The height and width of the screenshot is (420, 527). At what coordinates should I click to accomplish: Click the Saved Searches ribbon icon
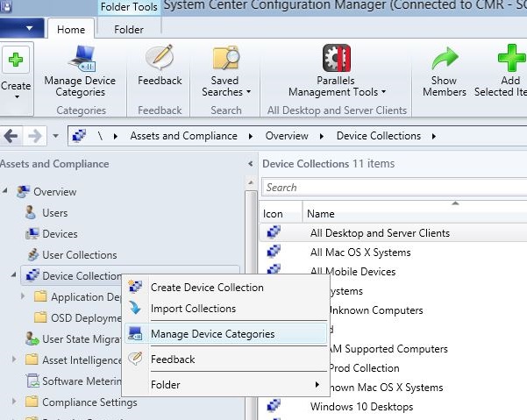coord(225,60)
